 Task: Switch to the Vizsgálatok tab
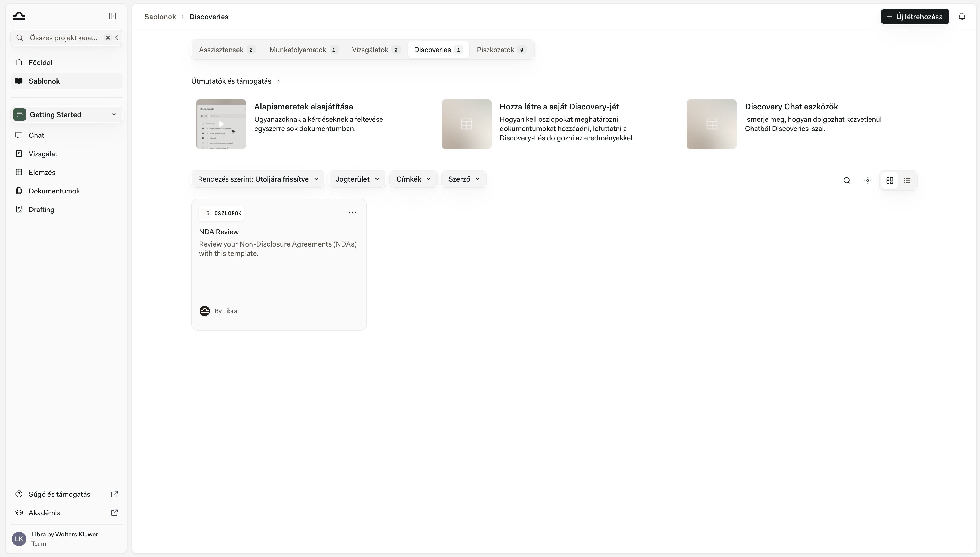click(376, 50)
